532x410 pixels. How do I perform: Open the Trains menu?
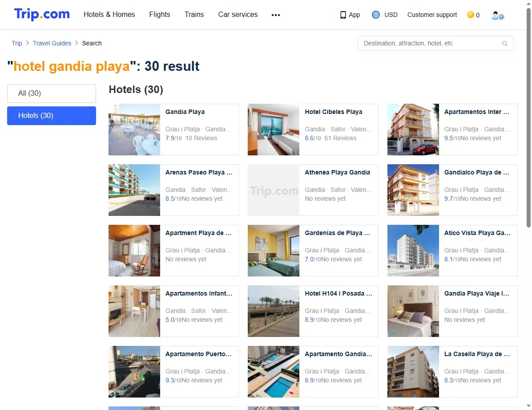click(x=194, y=15)
